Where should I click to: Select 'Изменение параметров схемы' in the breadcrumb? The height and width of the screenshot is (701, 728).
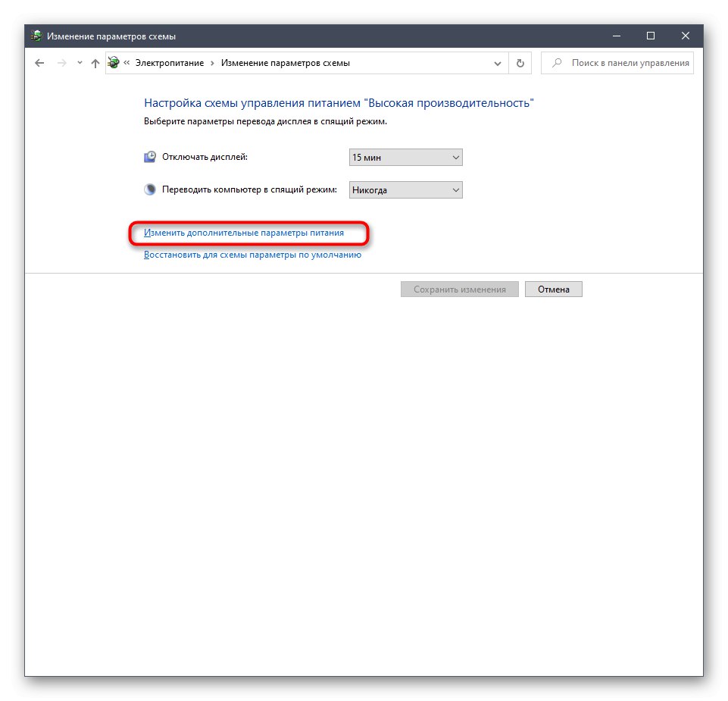[288, 63]
